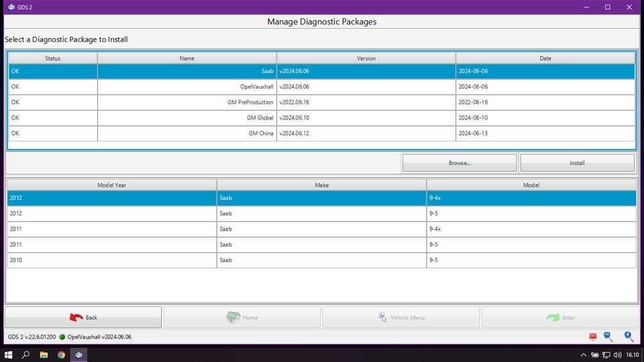
Task: Launch Chrome from the taskbar
Action: click(61, 355)
